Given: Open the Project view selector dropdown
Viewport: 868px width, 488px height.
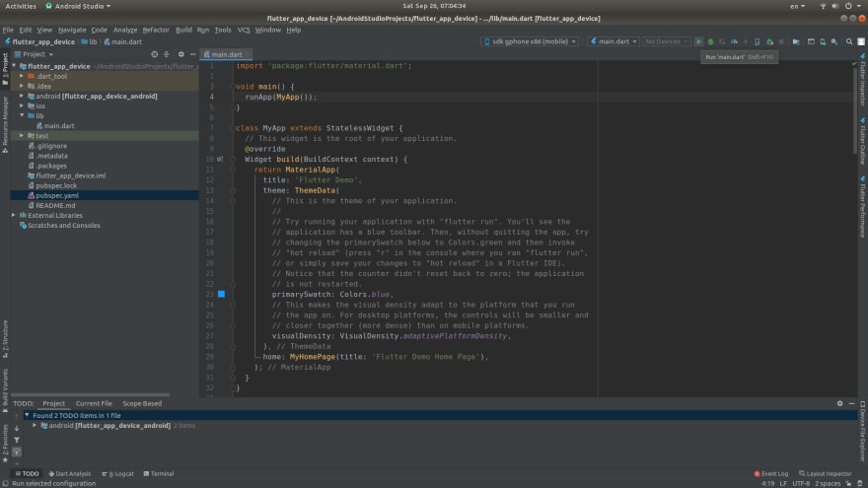Looking at the screenshot, I should (x=34, y=54).
